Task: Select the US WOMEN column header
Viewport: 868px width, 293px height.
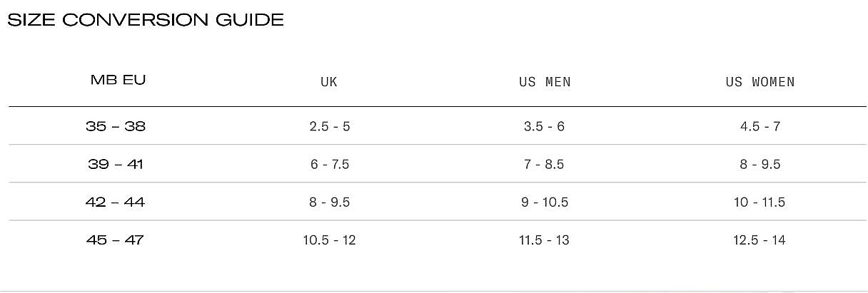Action: tap(760, 82)
